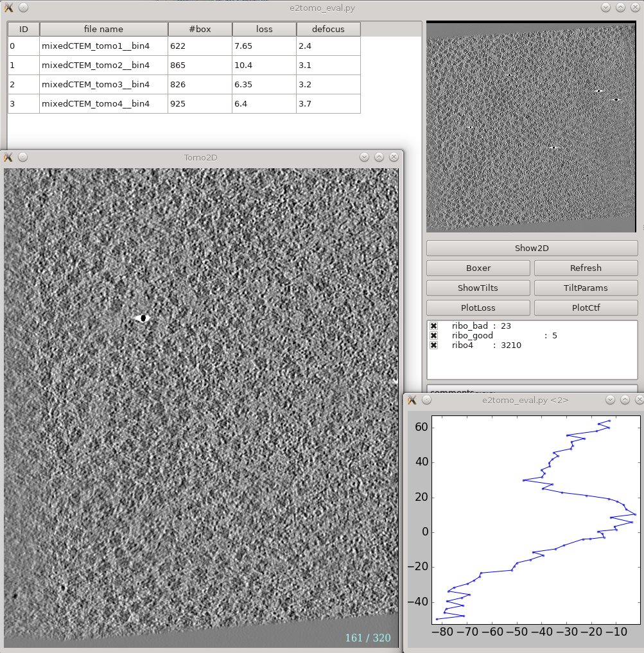Click the round button beside the plot window icon
Screen dimensions: 644x653
coord(427,400)
